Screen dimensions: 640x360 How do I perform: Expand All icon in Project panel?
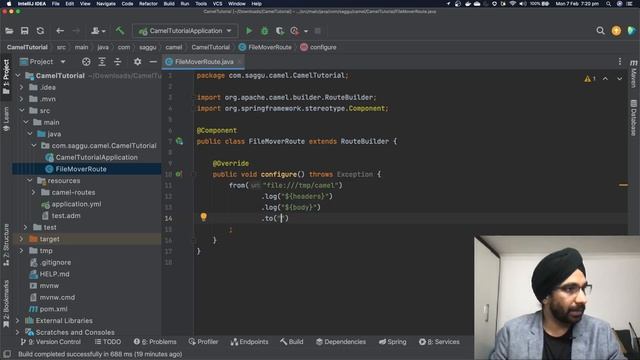[102, 62]
